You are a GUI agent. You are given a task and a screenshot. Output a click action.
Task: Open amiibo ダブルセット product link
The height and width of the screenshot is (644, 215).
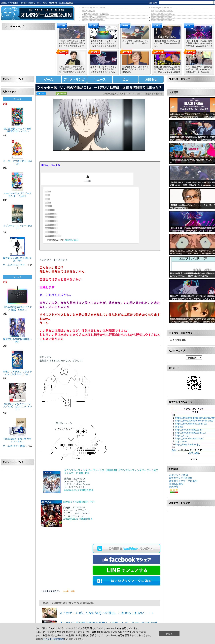click(17, 406)
